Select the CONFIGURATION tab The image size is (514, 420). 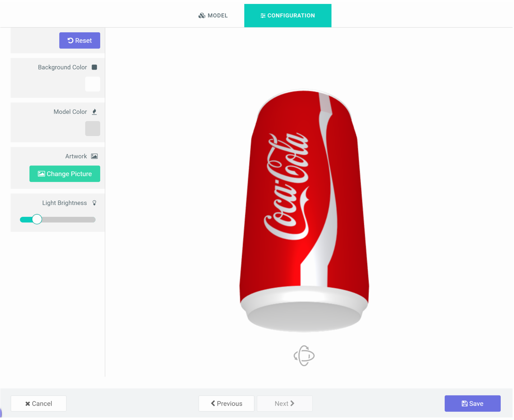(288, 15)
